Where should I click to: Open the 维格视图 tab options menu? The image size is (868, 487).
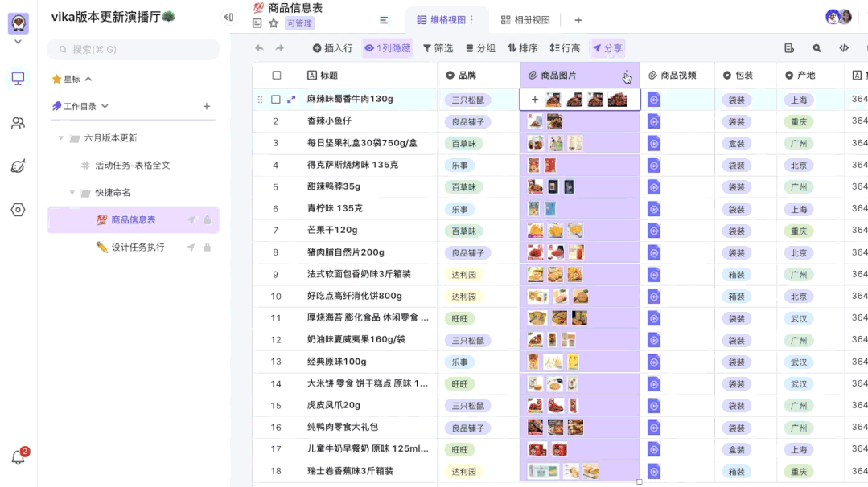click(471, 20)
